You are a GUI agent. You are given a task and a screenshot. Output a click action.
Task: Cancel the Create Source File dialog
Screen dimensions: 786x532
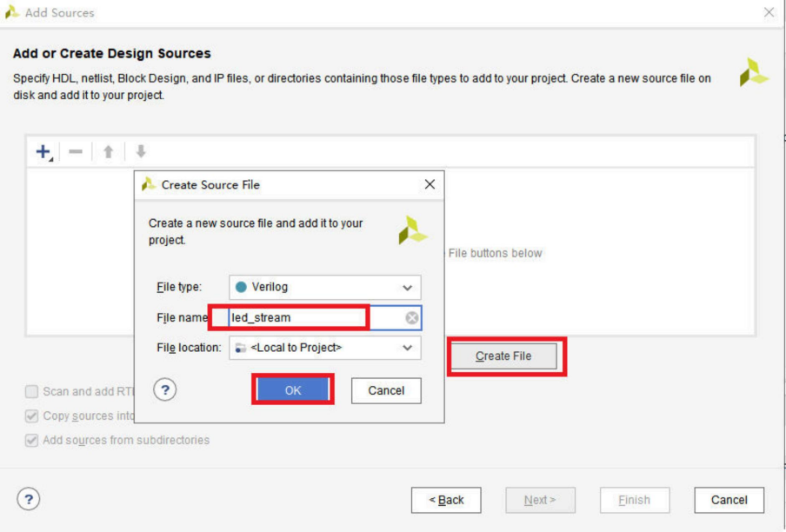pyautogui.click(x=386, y=391)
